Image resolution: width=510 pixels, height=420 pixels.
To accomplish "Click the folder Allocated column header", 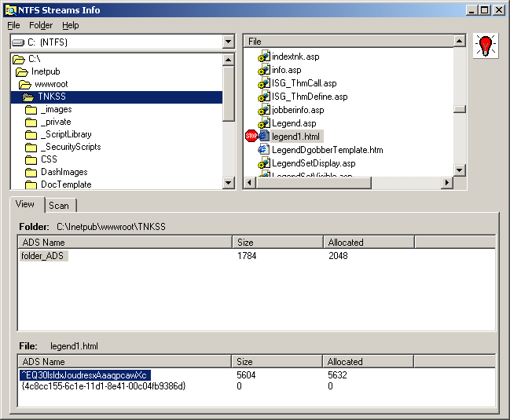I will 369,243.
